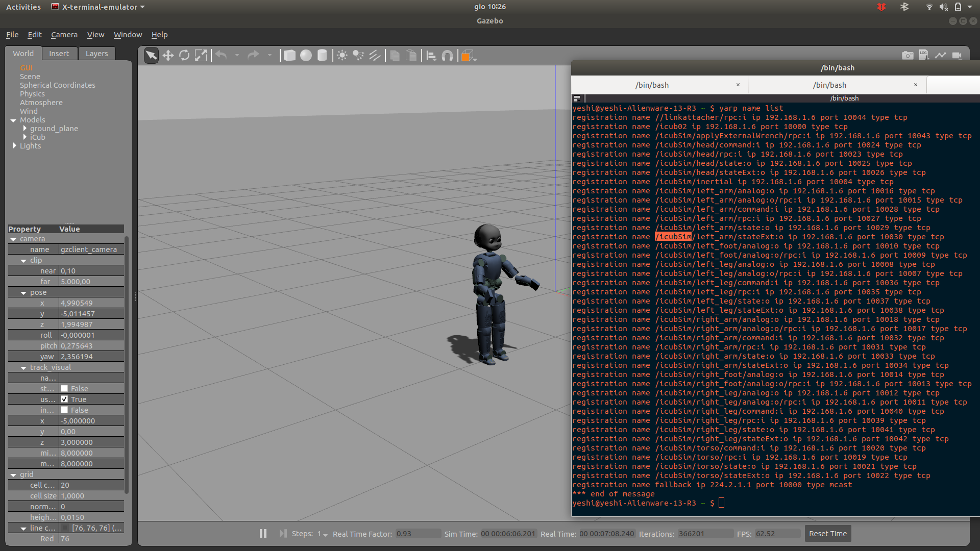
Task: Pause the simulation
Action: (263, 534)
